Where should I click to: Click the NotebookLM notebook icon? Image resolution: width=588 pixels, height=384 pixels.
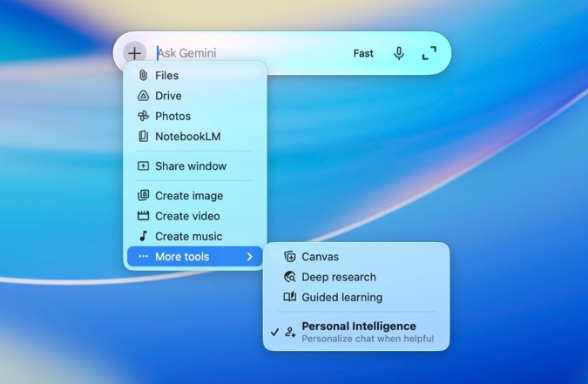143,136
